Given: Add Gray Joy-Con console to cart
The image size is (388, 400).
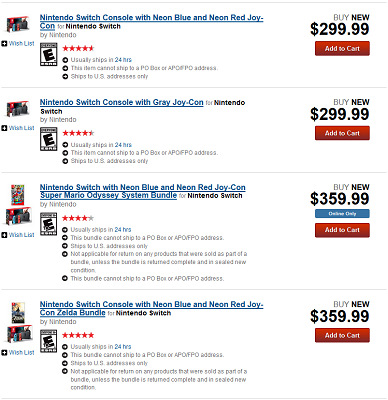Looking at the screenshot, I should pyautogui.click(x=342, y=133).
